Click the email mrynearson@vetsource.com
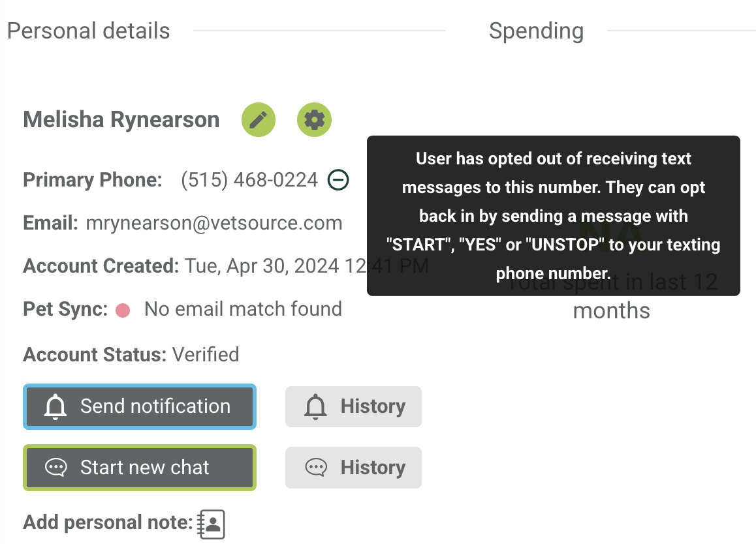 tap(214, 223)
